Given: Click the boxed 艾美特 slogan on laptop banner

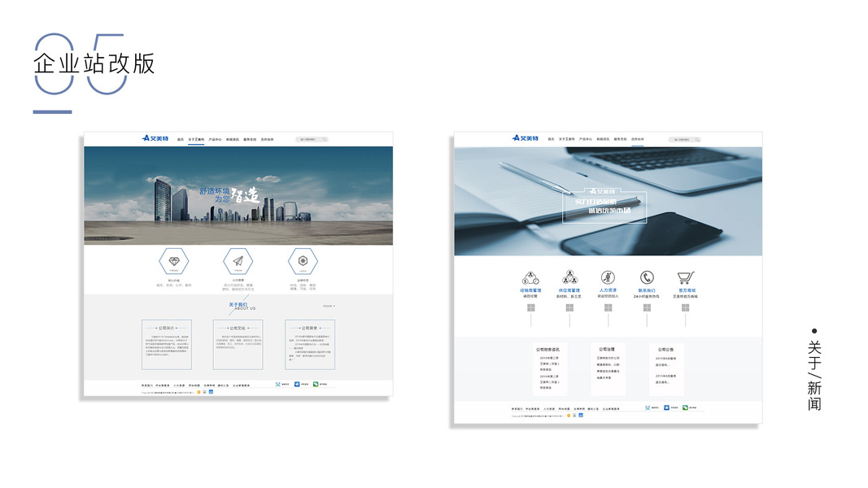Looking at the screenshot, I should click(604, 207).
